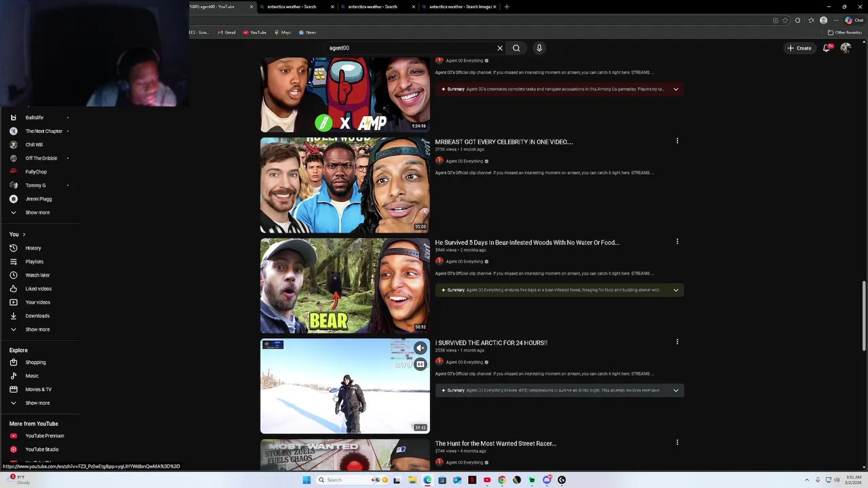Click the Create button

[800, 48]
